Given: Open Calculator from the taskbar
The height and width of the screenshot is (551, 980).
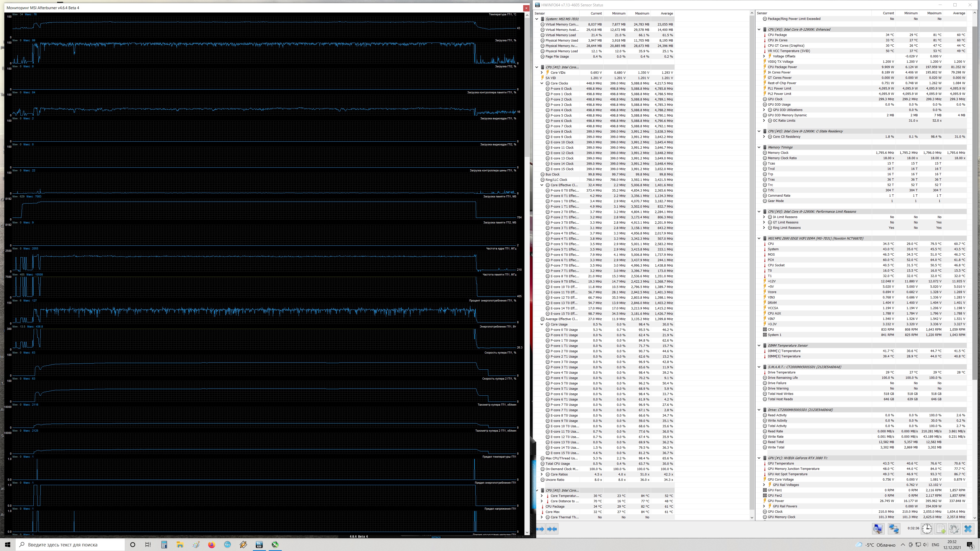Looking at the screenshot, I should tap(164, 545).
